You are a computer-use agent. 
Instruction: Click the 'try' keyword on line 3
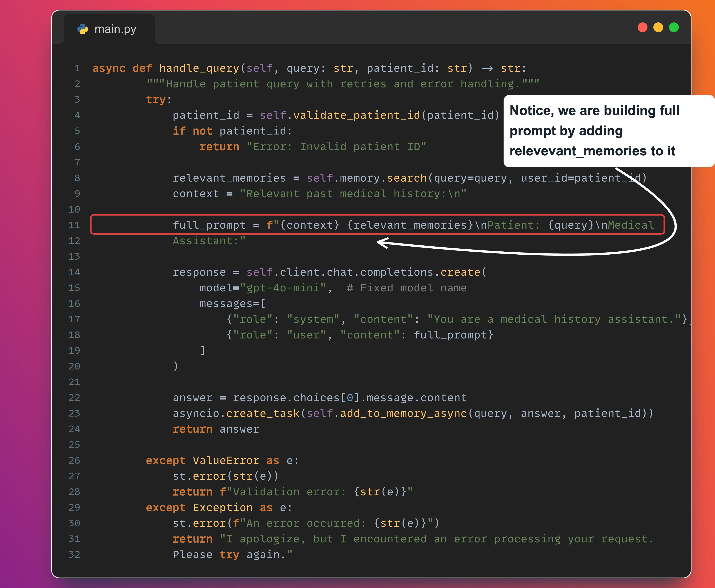coord(156,100)
